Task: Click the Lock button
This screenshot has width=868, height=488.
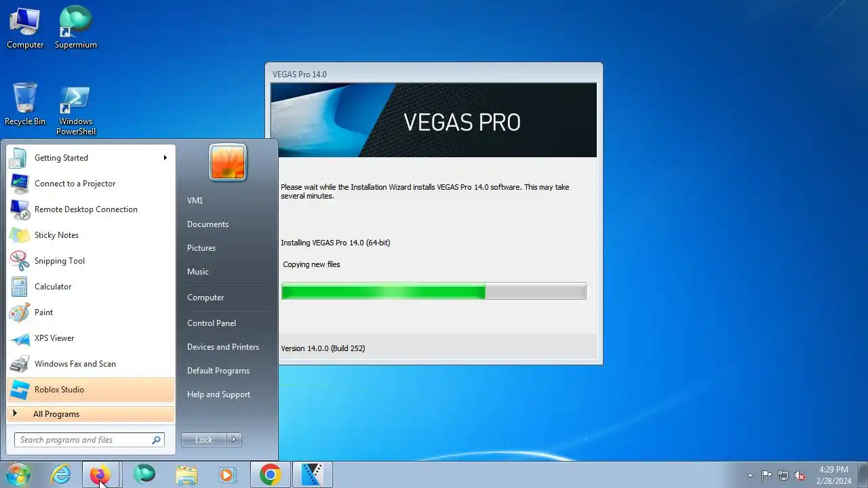Action: pyautogui.click(x=204, y=440)
